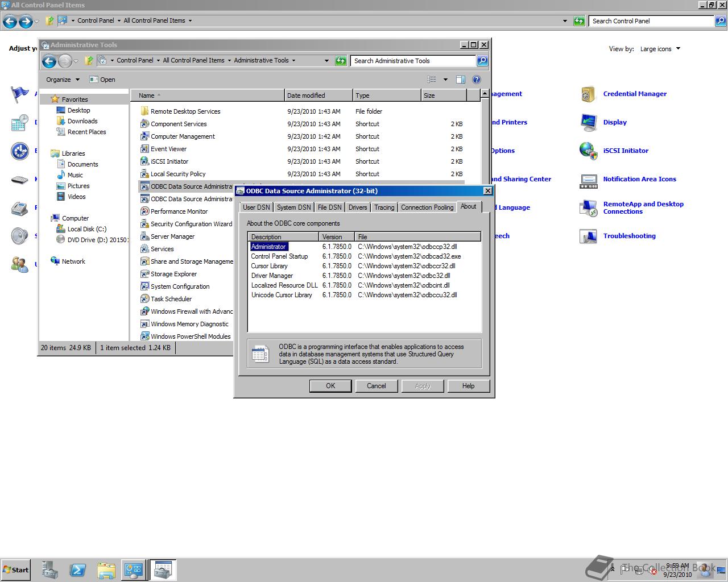Expand Administrative Tools breadcrumb arrow
The width and height of the screenshot is (728, 582).
pyautogui.click(x=293, y=60)
